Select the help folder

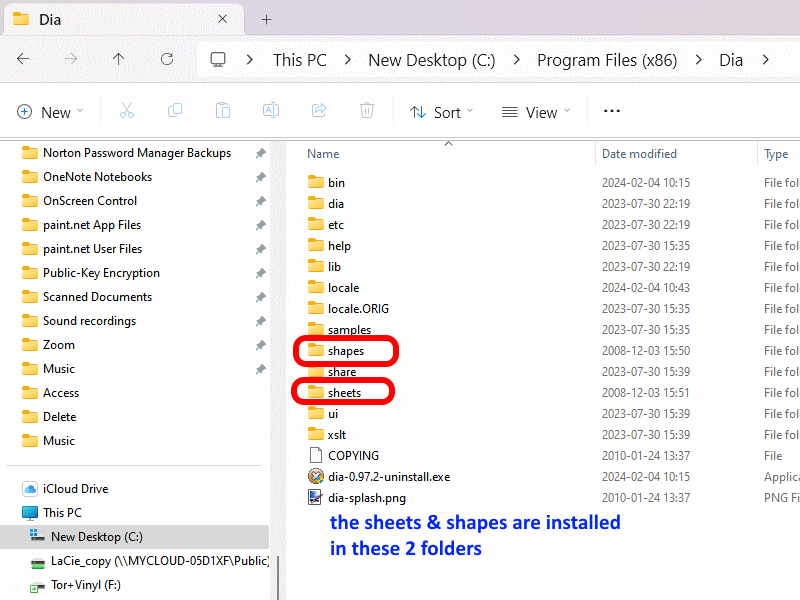coord(330,246)
